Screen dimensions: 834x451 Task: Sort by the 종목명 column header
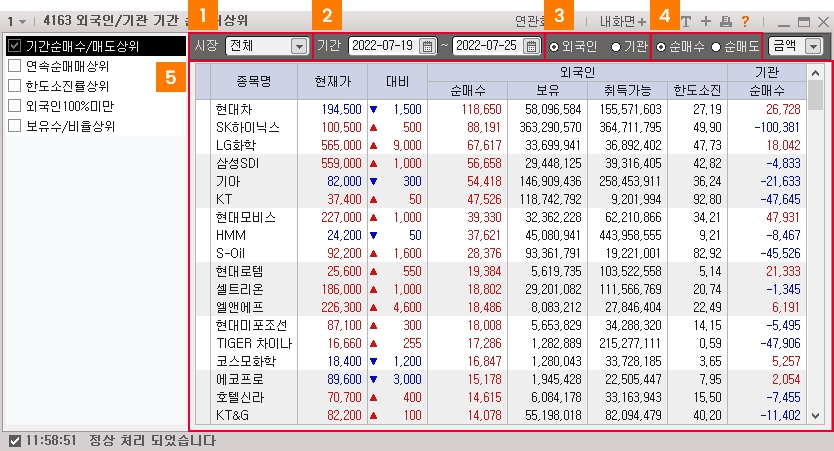pyautogui.click(x=254, y=81)
